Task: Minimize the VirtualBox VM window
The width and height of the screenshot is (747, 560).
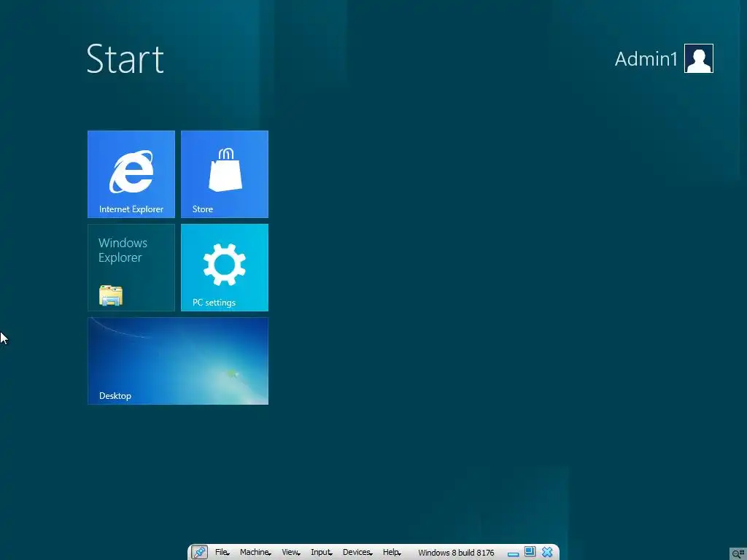Action: pyautogui.click(x=513, y=554)
